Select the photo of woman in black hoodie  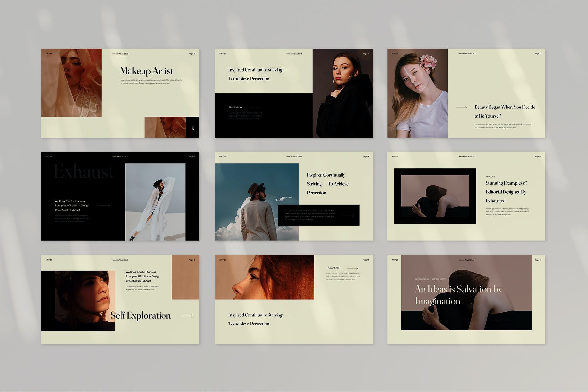click(342, 93)
